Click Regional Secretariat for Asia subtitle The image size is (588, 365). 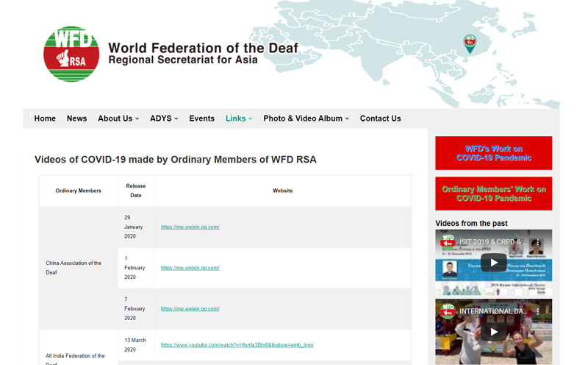tap(183, 60)
